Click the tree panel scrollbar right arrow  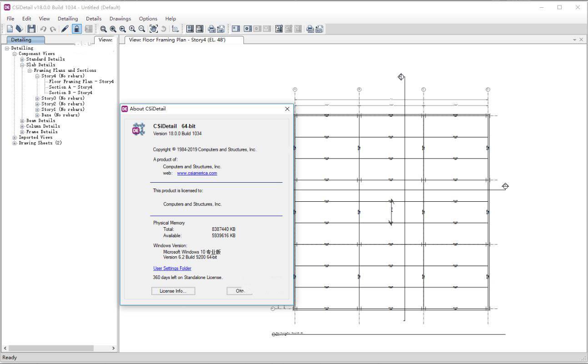113,348
